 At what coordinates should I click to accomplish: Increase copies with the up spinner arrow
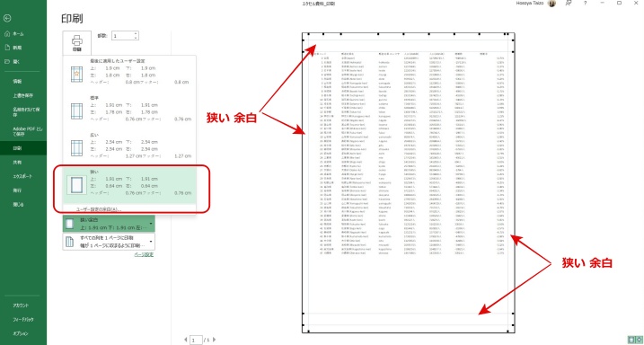136,33
